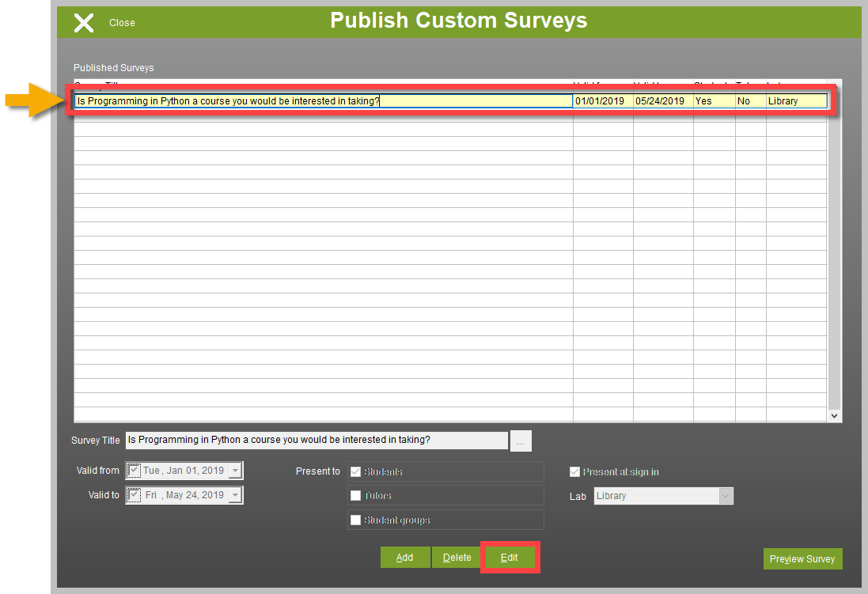Toggle the Valid to date checkbox
This screenshot has width=868, height=594.
coord(134,495)
